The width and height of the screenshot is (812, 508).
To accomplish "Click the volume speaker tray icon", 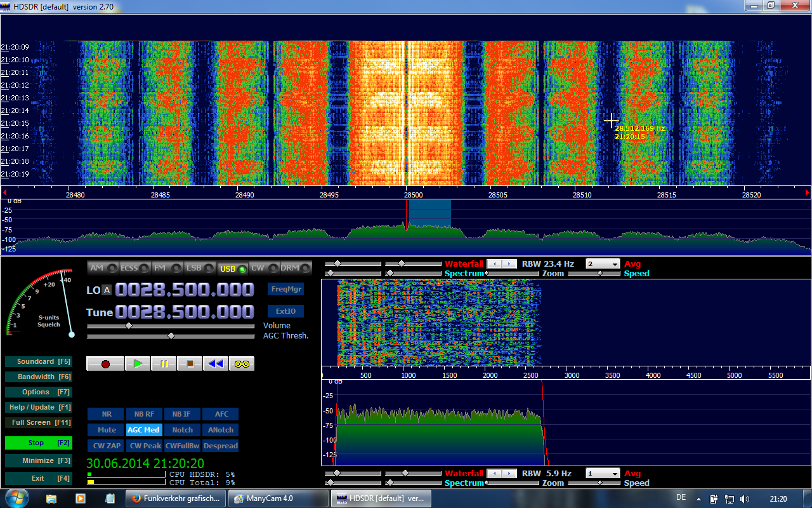I will (x=744, y=498).
